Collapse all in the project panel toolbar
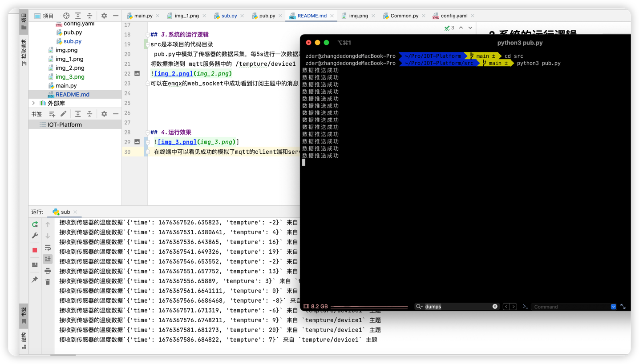Viewport: 639px width, 364px height. pyautogui.click(x=89, y=16)
